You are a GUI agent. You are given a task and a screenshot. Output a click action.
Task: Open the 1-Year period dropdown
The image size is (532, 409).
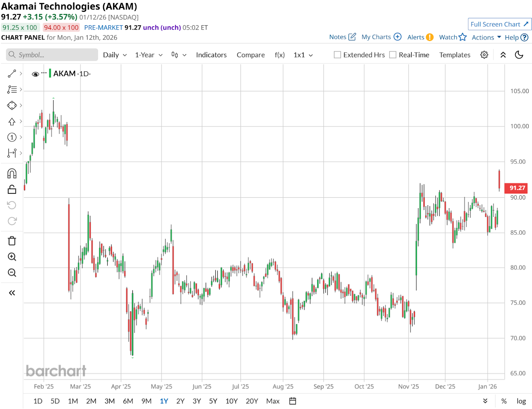(x=149, y=55)
